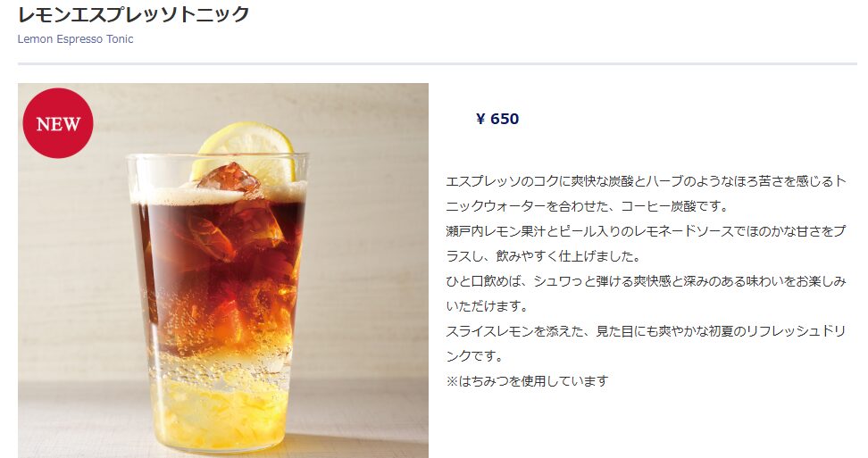Select the ¥ 650 price text

(x=497, y=119)
